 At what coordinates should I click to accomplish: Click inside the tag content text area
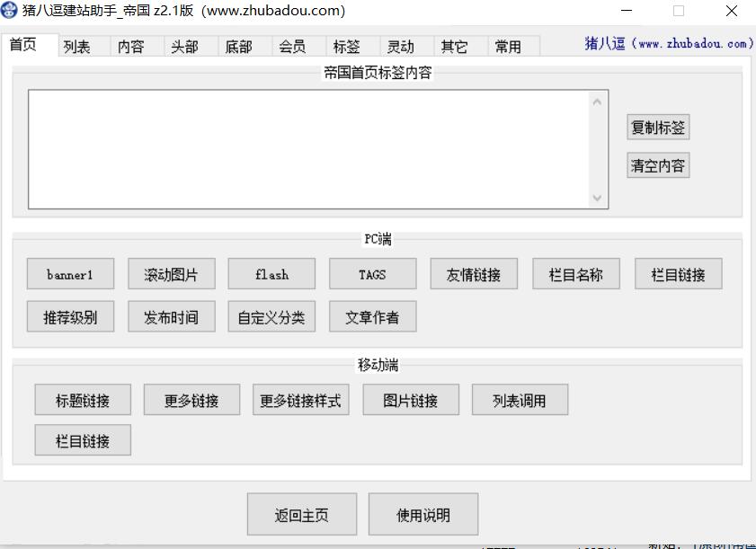point(306,149)
